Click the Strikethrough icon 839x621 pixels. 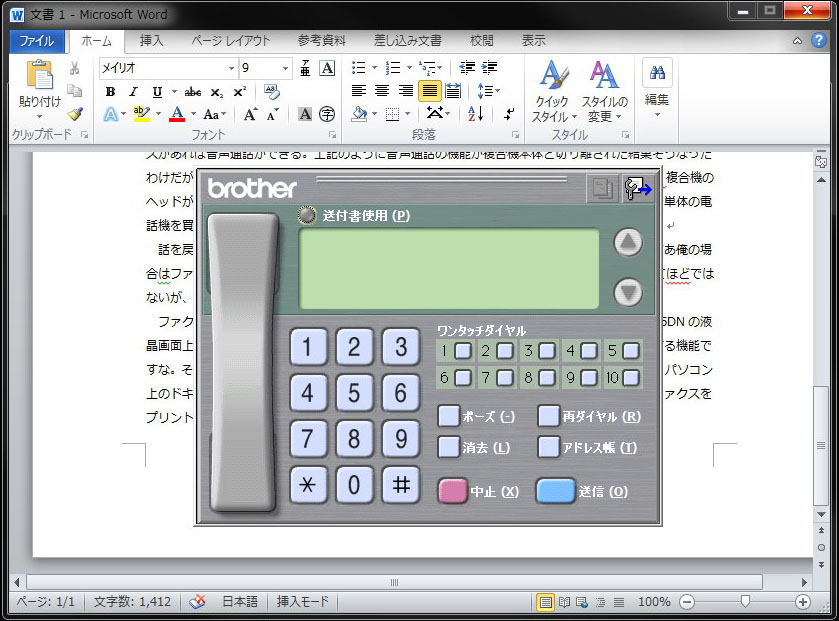tap(193, 92)
